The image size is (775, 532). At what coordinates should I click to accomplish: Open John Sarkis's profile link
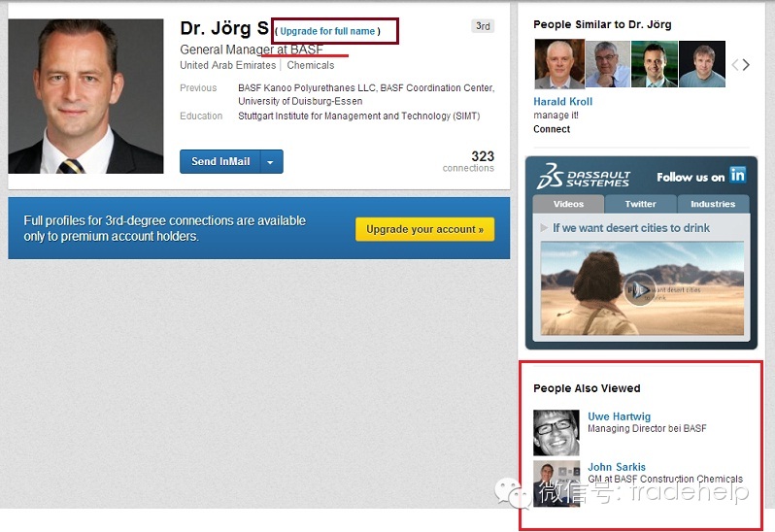click(617, 467)
